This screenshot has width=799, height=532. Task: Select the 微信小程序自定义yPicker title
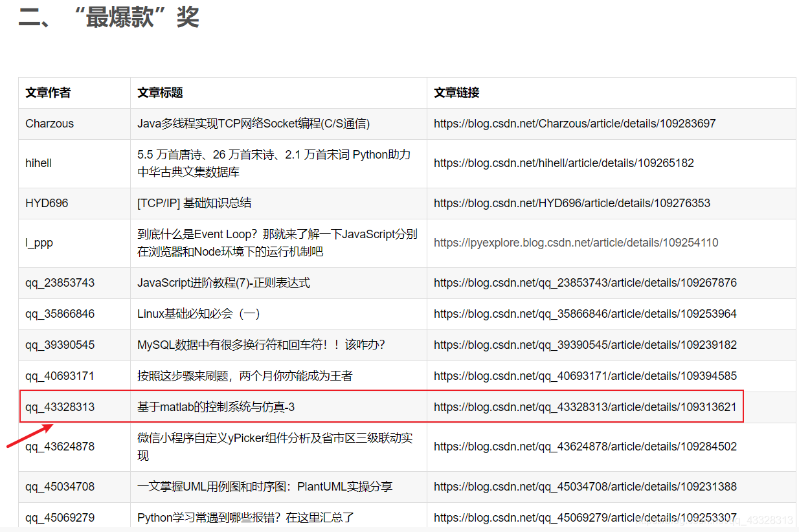[275, 447]
